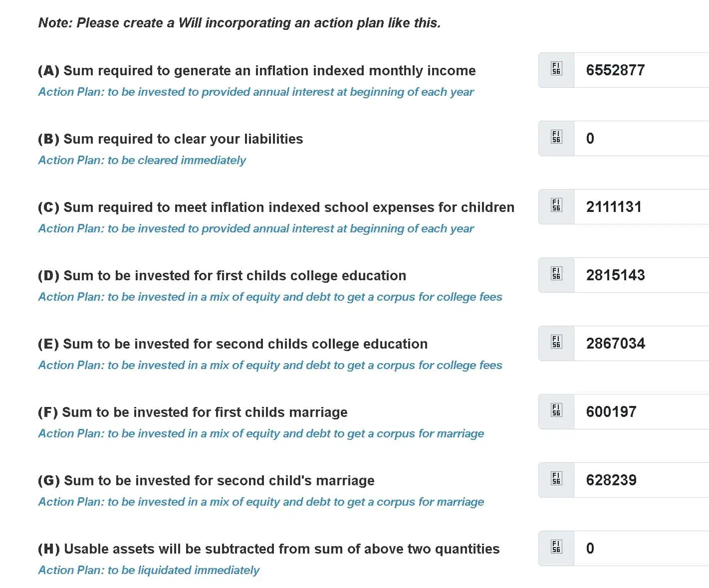This screenshot has height=588, width=709.
Task: Click the currency icon for second child's marriage field
Action: pyautogui.click(x=555, y=479)
